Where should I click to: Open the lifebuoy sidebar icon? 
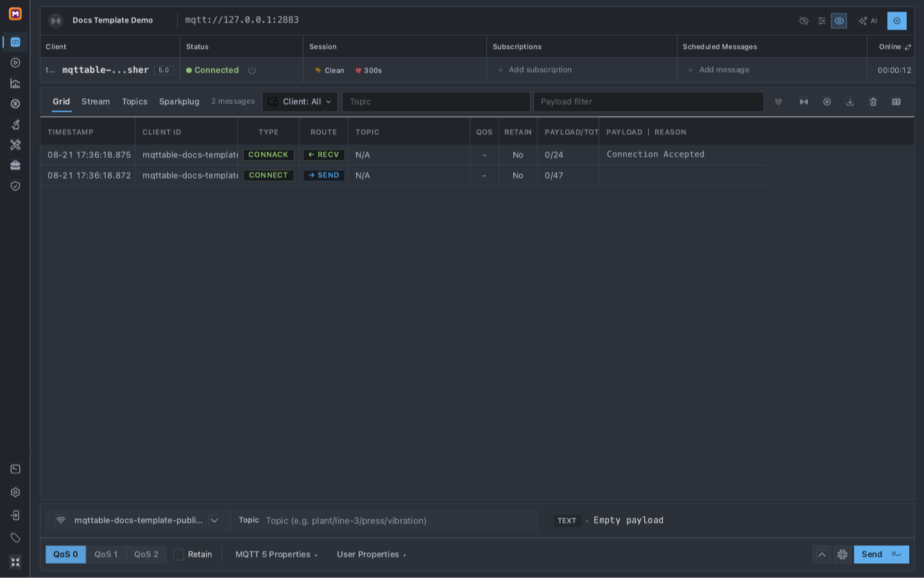pyautogui.click(x=15, y=104)
